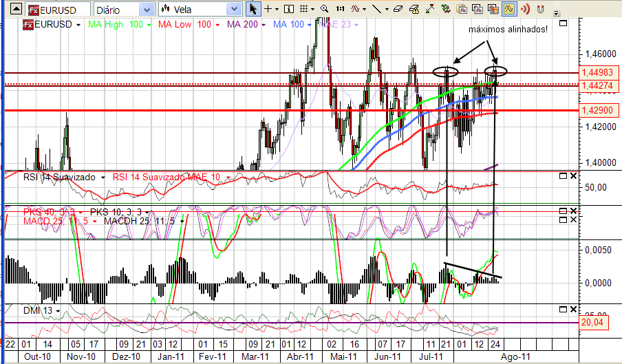The image size is (622, 364).
Task: Select the zoom magnifier tool
Action: 325,9
